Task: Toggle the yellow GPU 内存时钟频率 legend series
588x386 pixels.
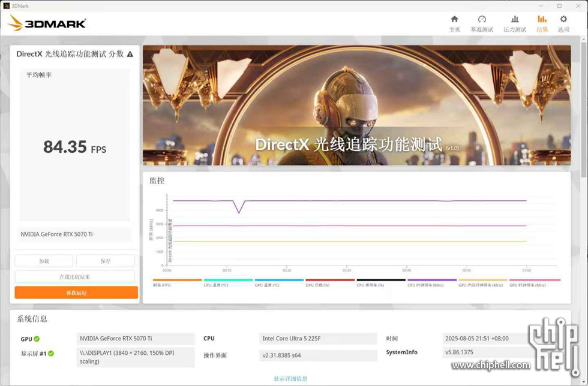Action: coord(483,282)
